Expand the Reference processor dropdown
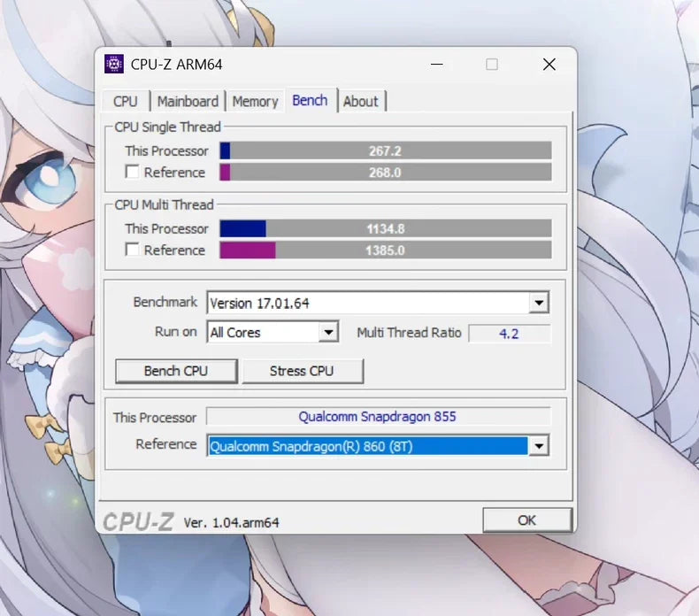 539,445
